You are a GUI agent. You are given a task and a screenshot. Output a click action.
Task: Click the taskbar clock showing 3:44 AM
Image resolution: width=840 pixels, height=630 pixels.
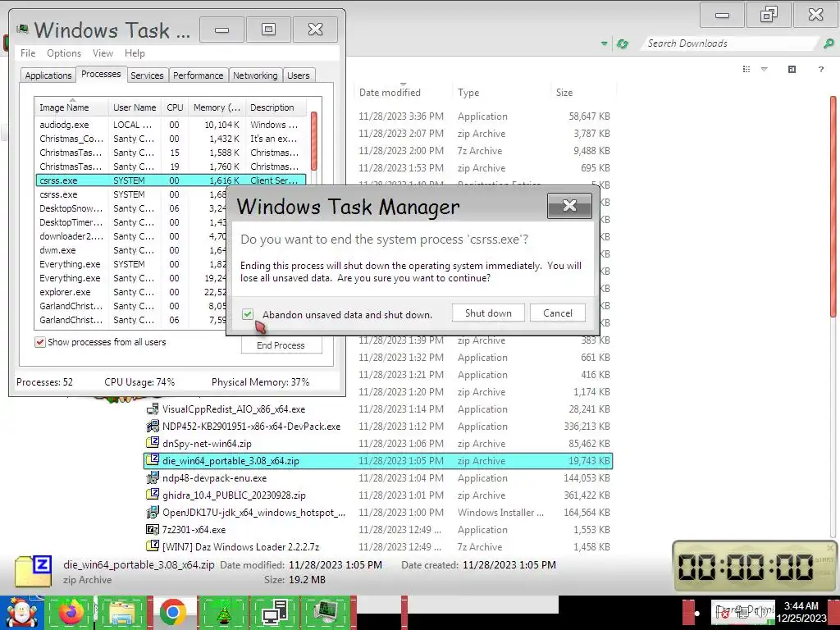pyautogui.click(x=801, y=612)
